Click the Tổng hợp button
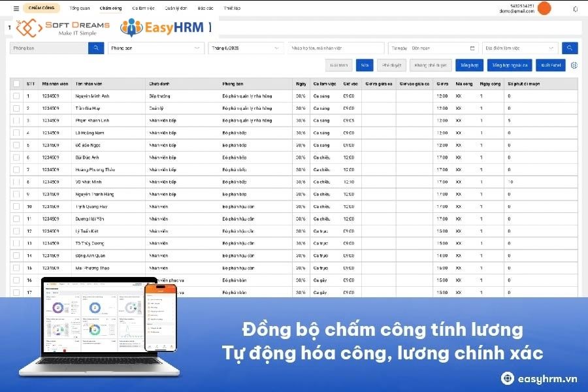Image resolution: width=588 pixels, height=392 pixels. point(470,65)
